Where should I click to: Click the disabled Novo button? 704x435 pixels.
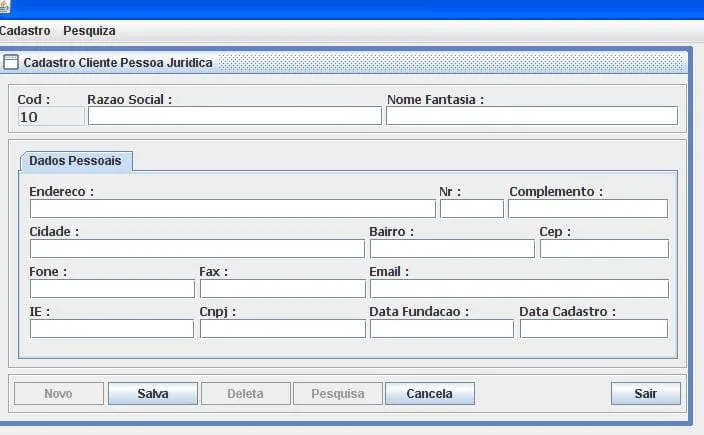point(59,394)
